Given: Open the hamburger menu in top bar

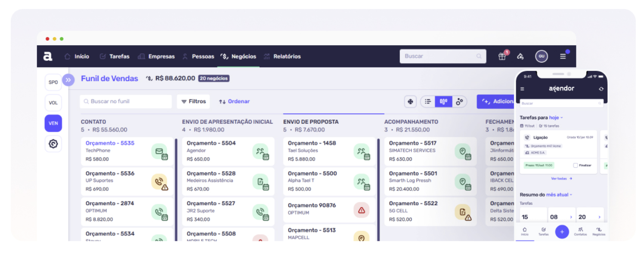Looking at the screenshot, I should click(x=563, y=56).
